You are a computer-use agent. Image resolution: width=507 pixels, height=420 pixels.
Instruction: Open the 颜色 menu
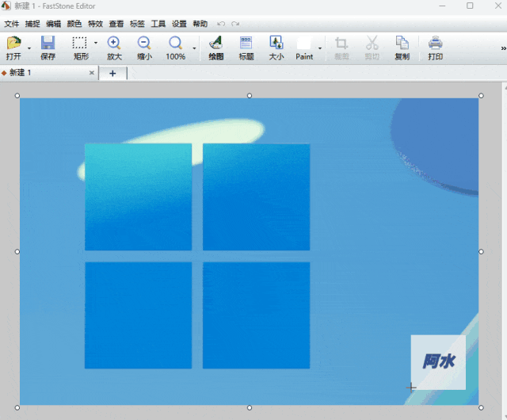(74, 24)
